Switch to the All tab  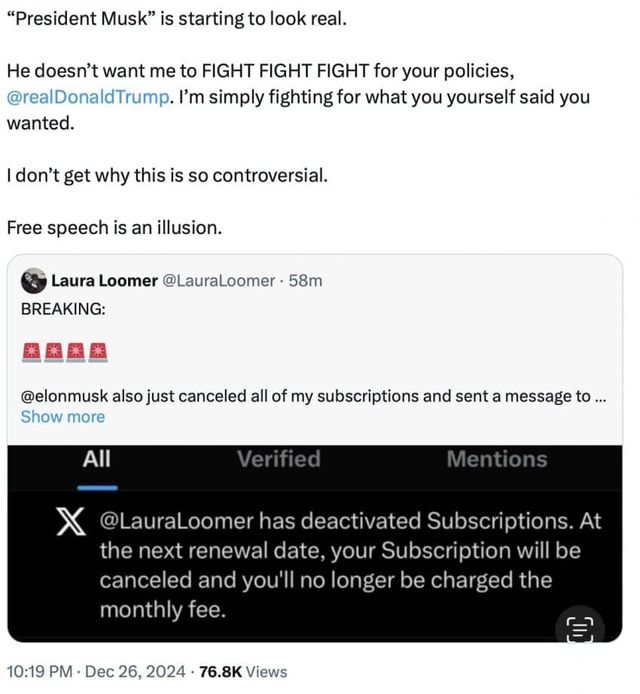tap(97, 460)
